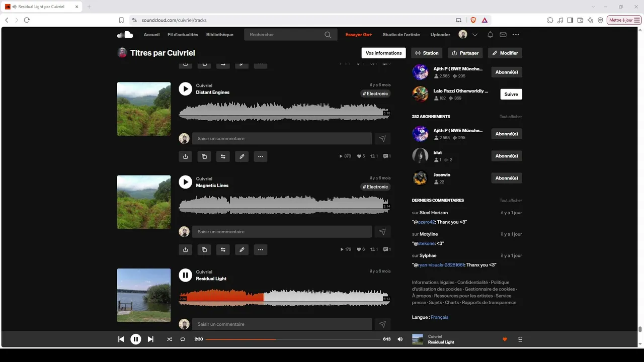Screen dimensions: 644x362
Task: Open Fil d'actualités navigation item
Action: [183, 35]
